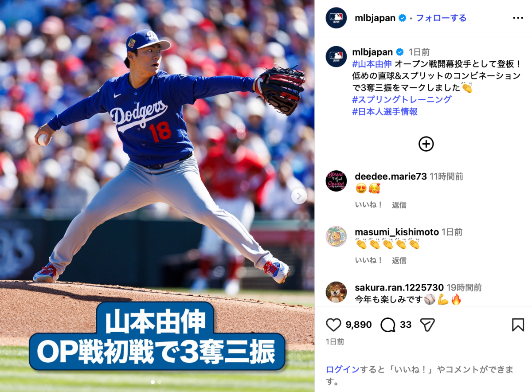Open the #山本由伸 hashtag

pyautogui.click(x=372, y=63)
